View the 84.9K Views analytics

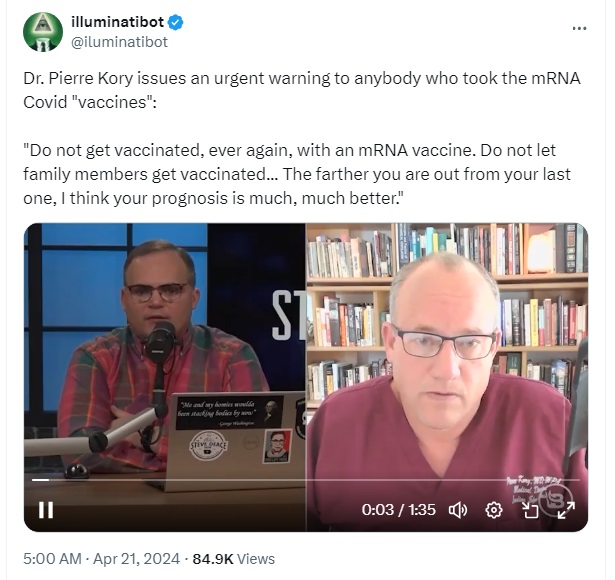coord(233,558)
